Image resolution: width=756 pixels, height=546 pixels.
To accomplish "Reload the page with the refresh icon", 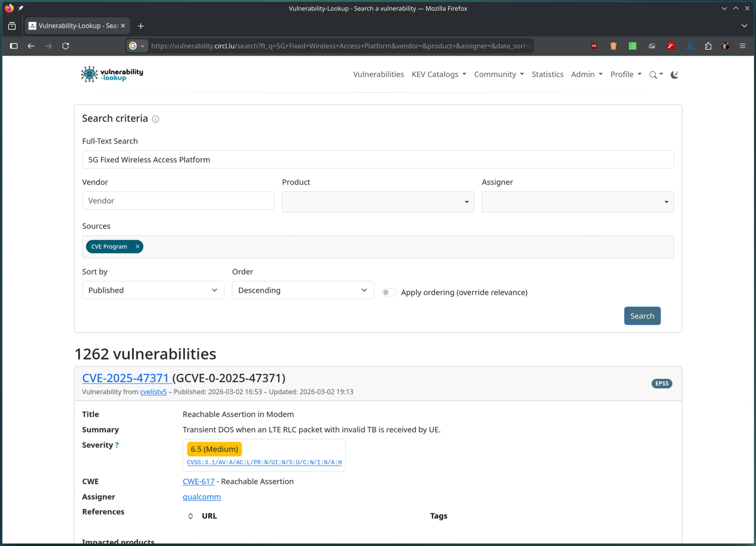I will click(x=65, y=46).
